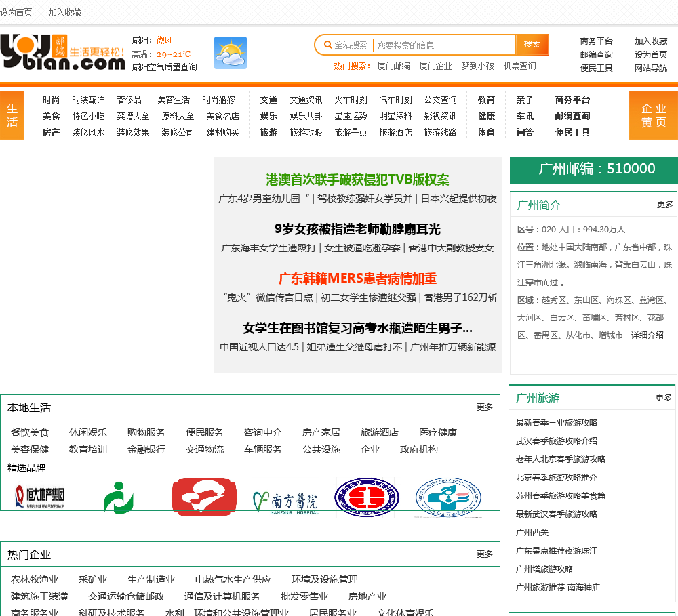
Task: Open 星座运势 in navigation
Action: click(351, 116)
